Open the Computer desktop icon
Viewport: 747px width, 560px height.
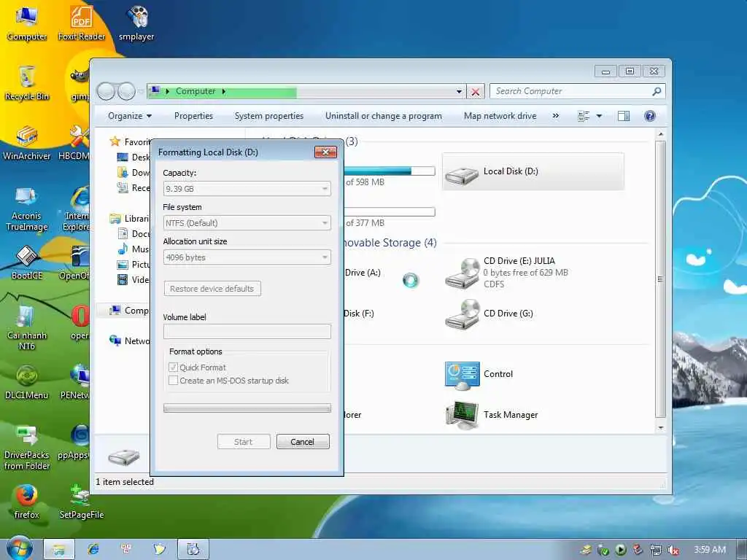[27, 24]
